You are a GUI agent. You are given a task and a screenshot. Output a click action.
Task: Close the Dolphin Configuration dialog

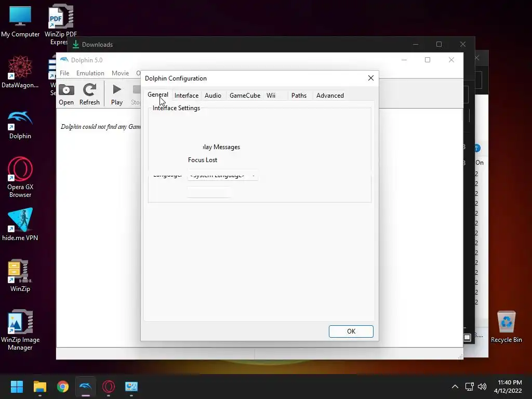371,78
